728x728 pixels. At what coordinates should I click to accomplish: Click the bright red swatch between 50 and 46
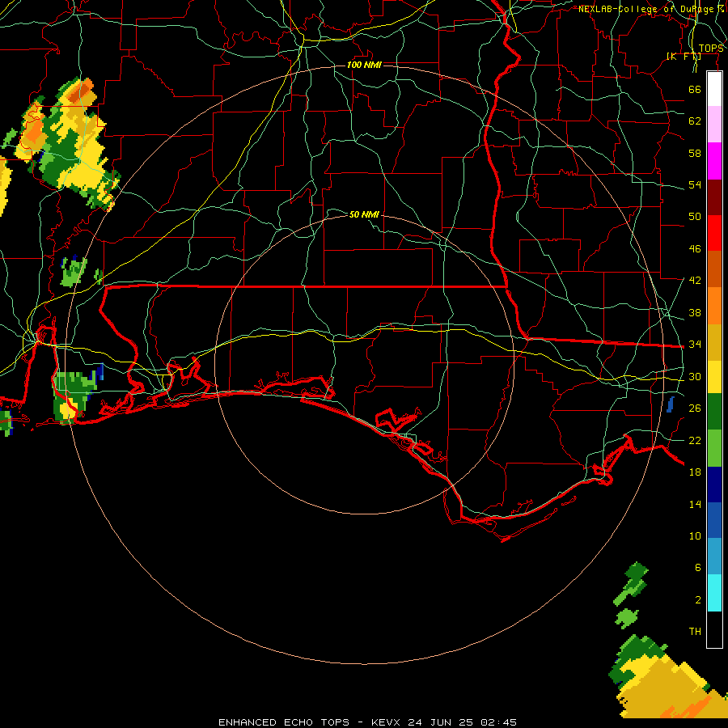point(714,233)
